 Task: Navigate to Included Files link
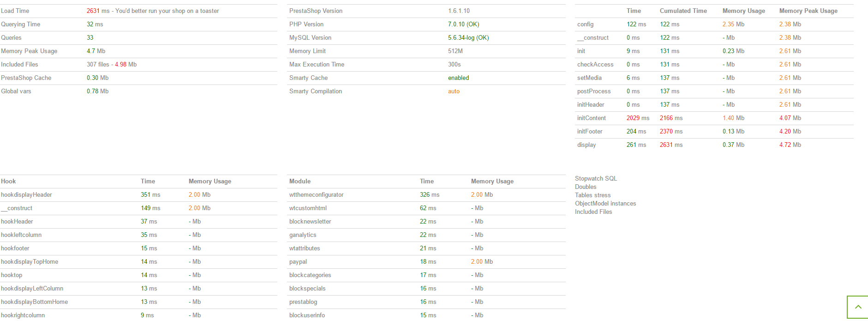593,212
